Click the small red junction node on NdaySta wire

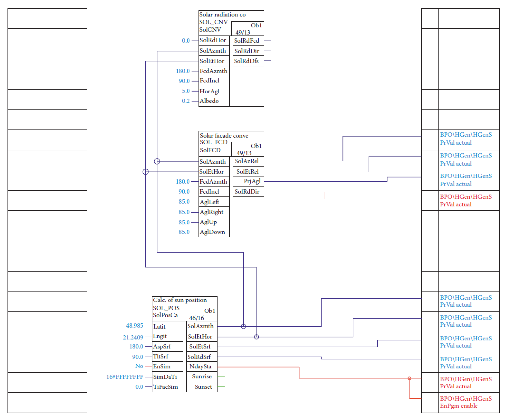click(409, 378)
